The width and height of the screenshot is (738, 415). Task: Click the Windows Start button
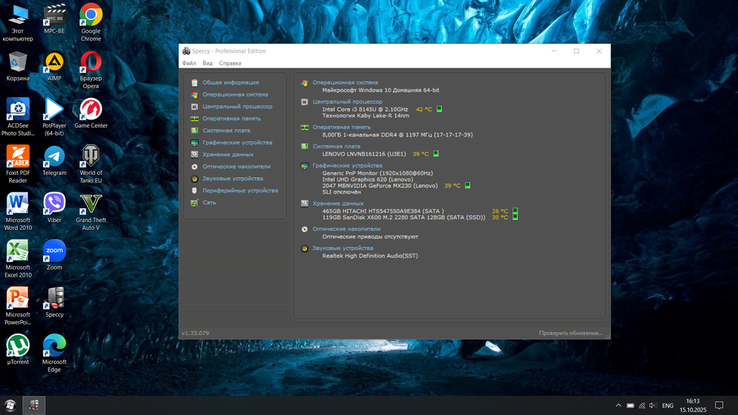10,405
